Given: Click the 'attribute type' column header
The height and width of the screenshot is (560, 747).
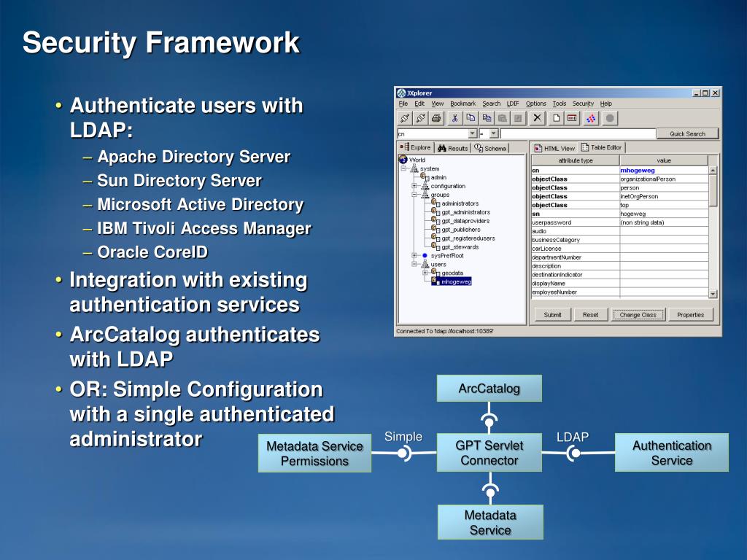Looking at the screenshot, I should tap(576, 160).
